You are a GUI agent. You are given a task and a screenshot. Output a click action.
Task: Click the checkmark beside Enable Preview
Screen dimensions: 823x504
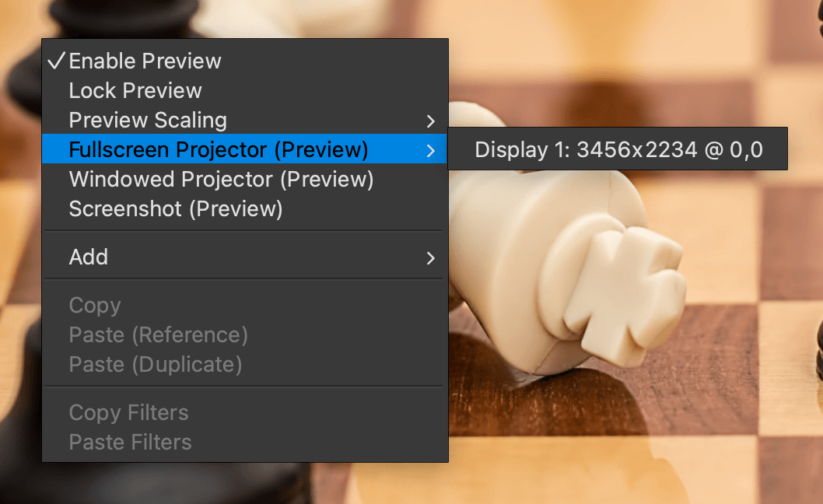tap(58, 59)
